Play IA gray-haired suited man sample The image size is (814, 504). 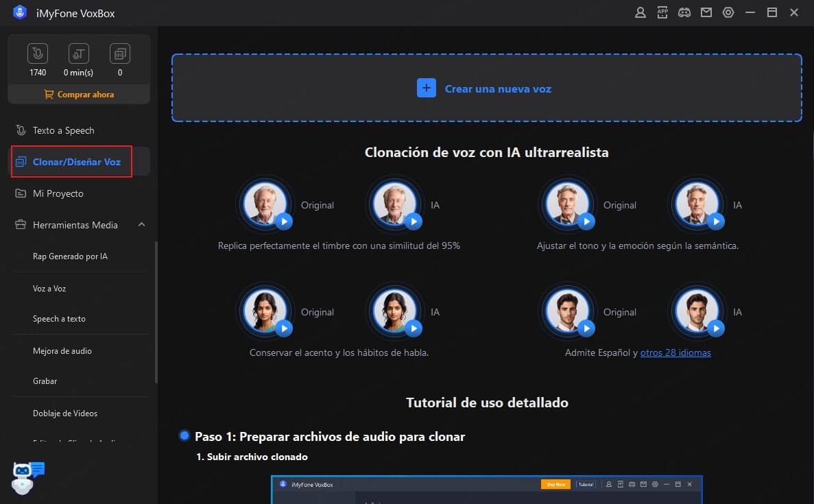(716, 221)
